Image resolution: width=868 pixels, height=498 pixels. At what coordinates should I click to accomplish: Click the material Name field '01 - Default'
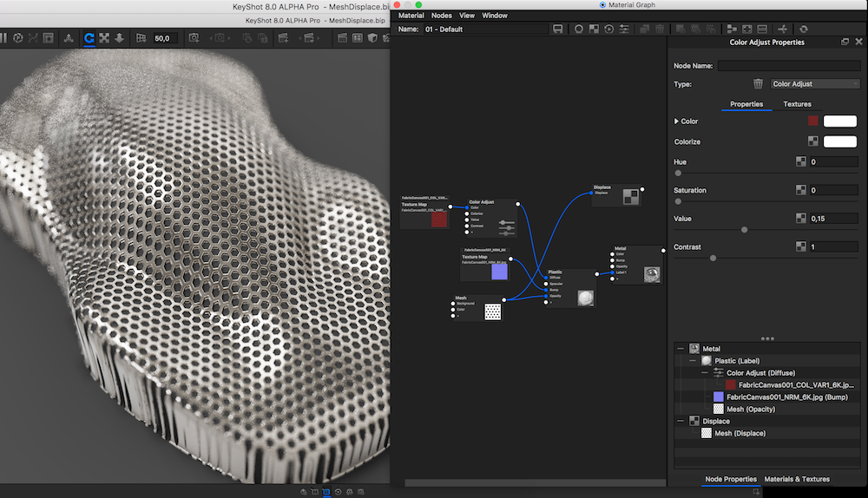click(485, 29)
